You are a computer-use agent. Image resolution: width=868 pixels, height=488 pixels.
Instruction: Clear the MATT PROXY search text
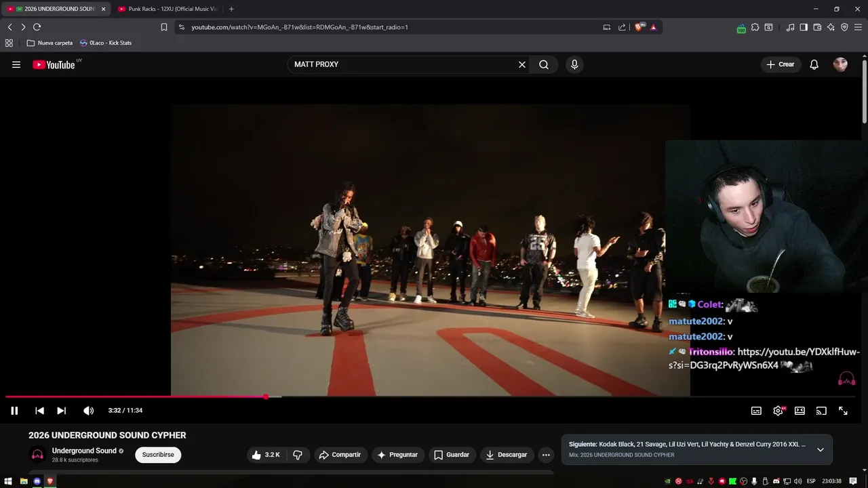point(522,64)
